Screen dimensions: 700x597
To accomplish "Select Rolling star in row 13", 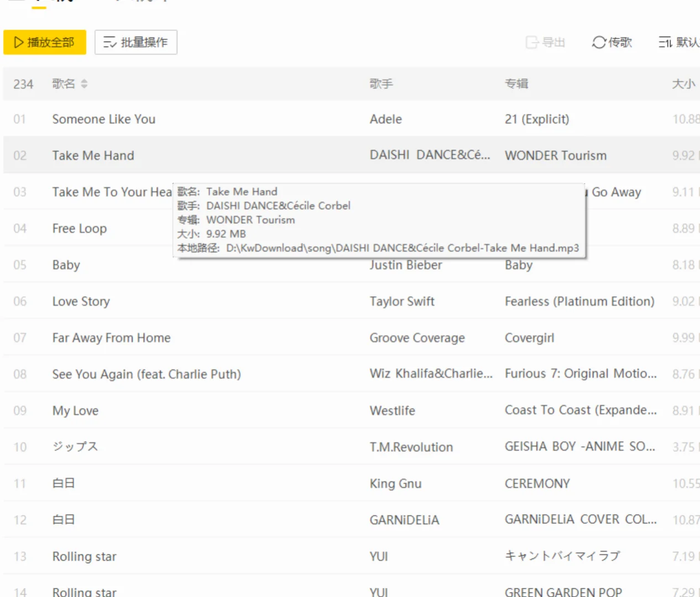I will (85, 557).
